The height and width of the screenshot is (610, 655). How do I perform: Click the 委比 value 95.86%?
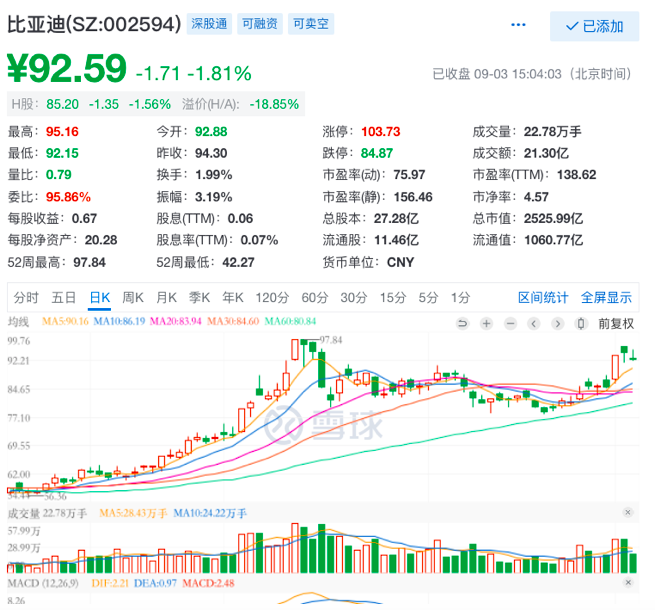[x=69, y=197]
